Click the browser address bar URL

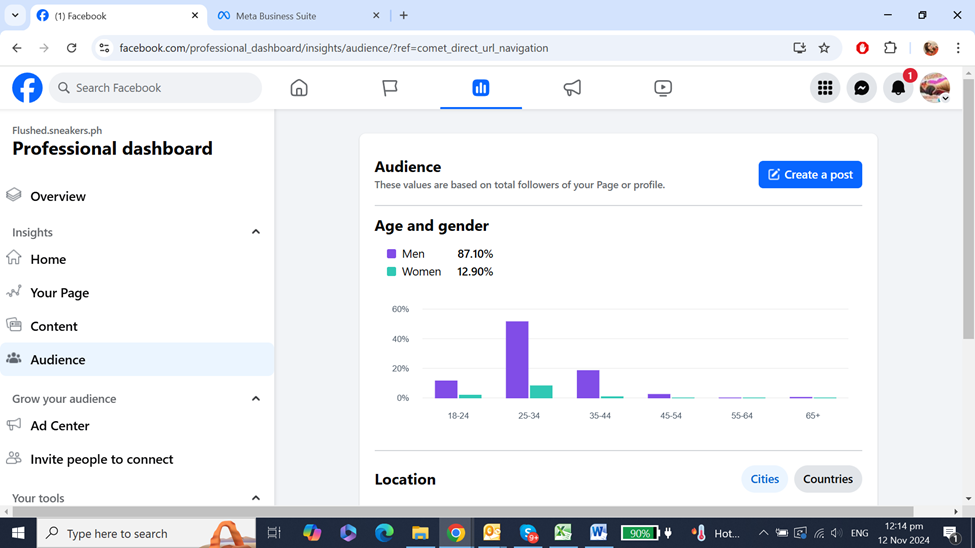click(x=333, y=48)
